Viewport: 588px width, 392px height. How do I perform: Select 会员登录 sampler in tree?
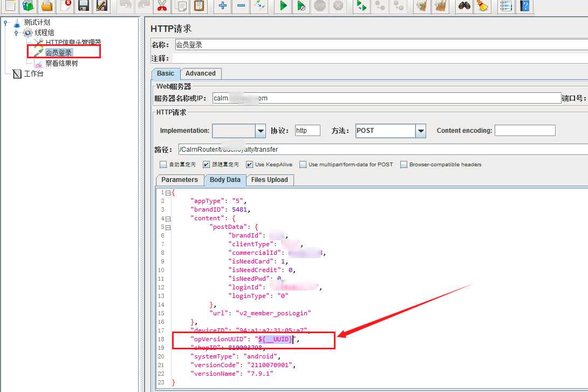point(58,52)
